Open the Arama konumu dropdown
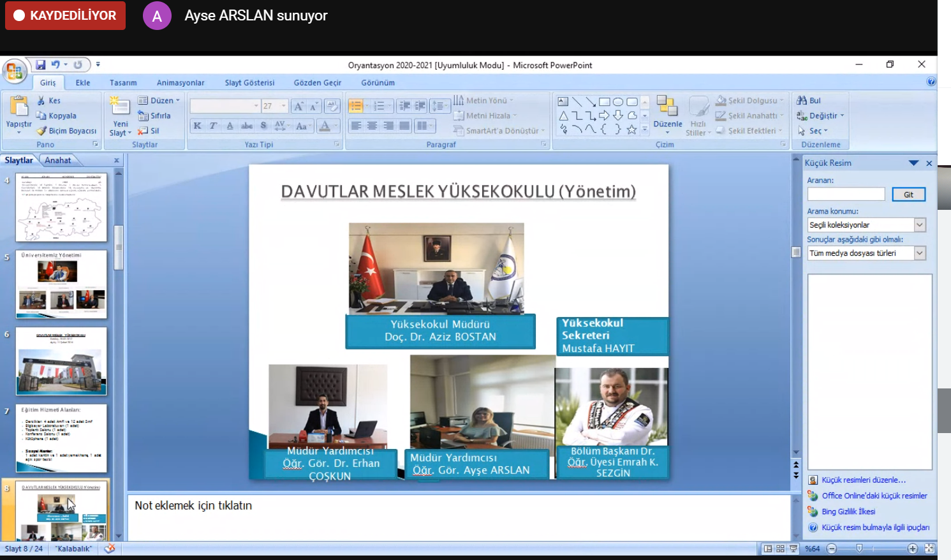The width and height of the screenshot is (951, 560). [x=919, y=225]
